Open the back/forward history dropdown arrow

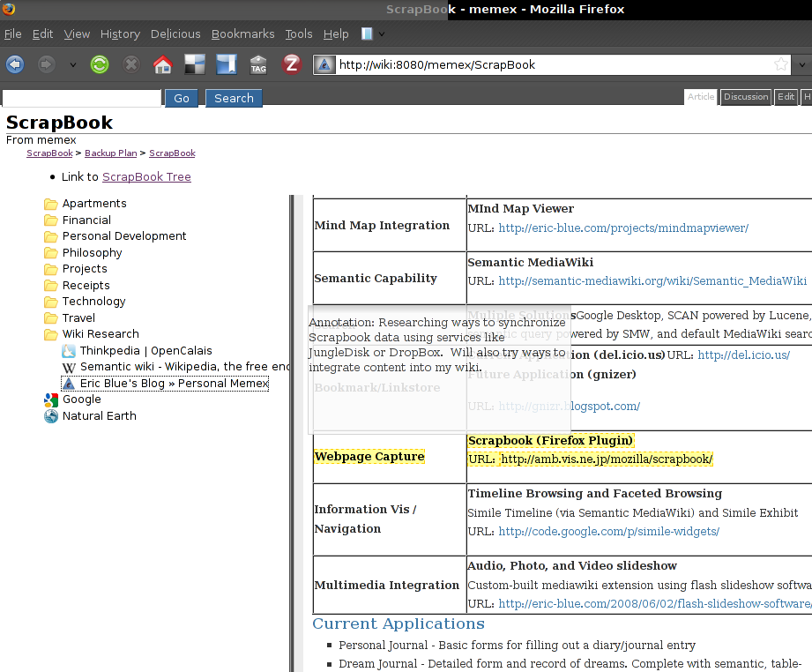click(x=73, y=64)
